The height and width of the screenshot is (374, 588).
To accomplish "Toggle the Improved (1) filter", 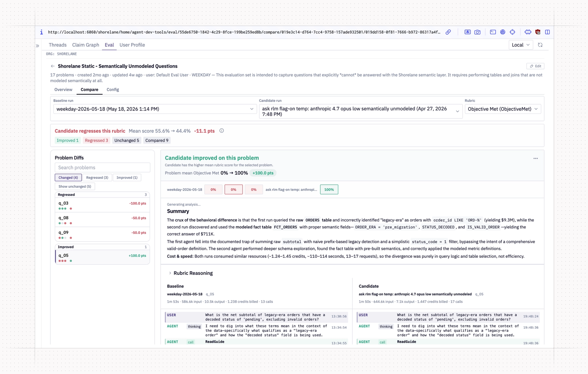I will [127, 177].
